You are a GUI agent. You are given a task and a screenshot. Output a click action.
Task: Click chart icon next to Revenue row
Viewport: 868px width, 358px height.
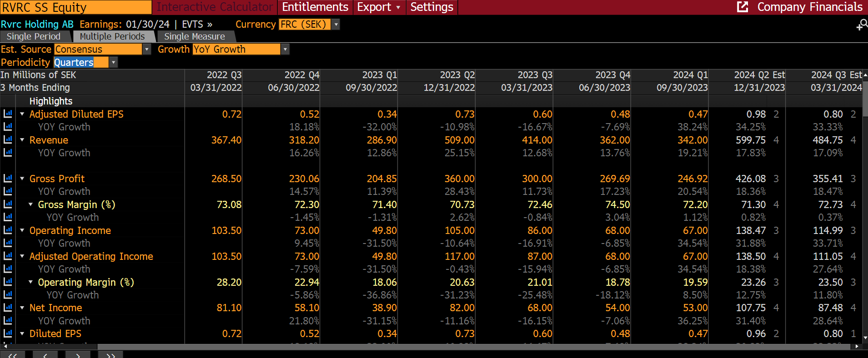tap(8, 140)
